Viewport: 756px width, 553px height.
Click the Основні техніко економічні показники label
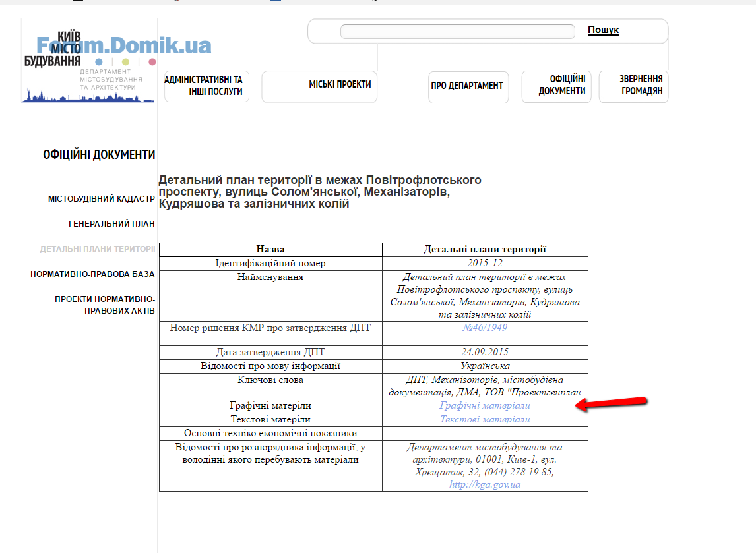270,434
